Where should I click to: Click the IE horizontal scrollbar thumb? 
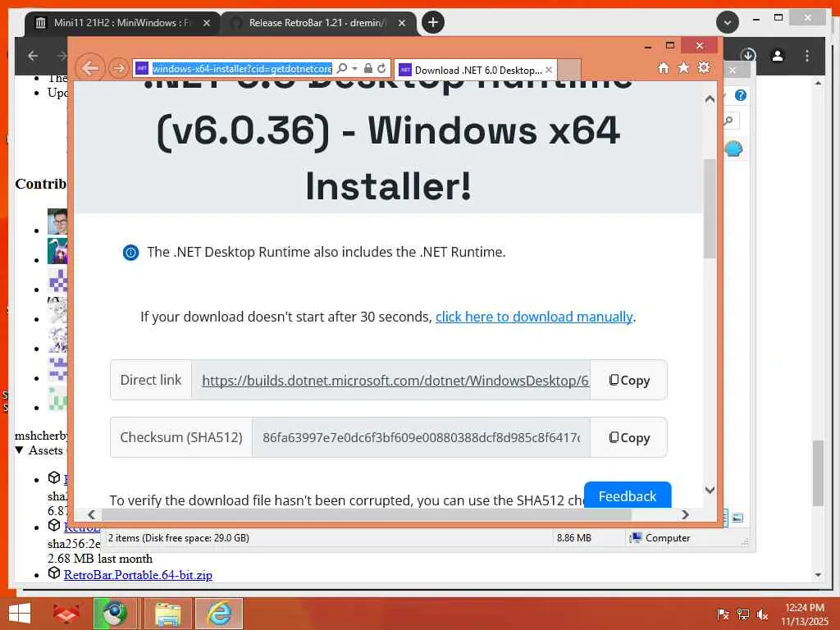click(367, 514)
